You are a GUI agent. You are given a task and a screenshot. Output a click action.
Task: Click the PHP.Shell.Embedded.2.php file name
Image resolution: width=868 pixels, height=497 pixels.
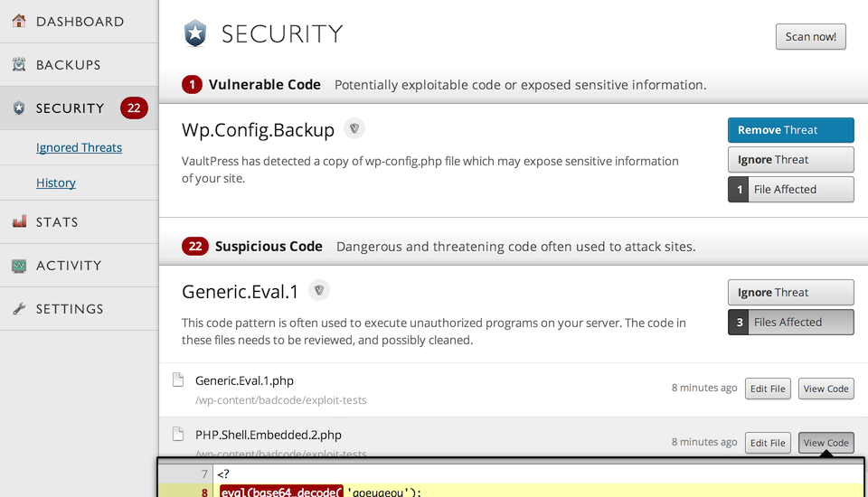tap(268, 435)
